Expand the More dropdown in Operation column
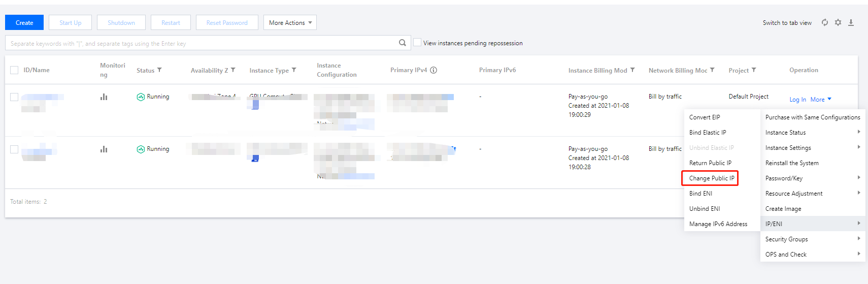868x284 pixels. click(x=821, y=100)
